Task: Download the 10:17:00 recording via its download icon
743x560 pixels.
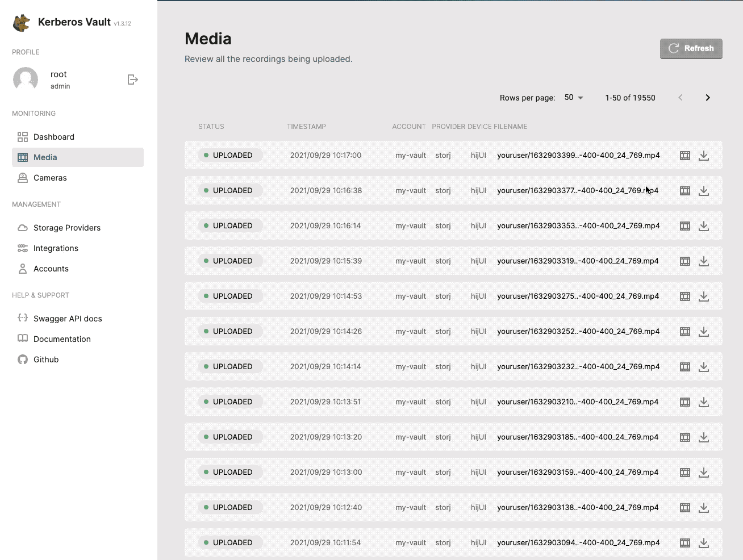Action: tap(704, 155)
